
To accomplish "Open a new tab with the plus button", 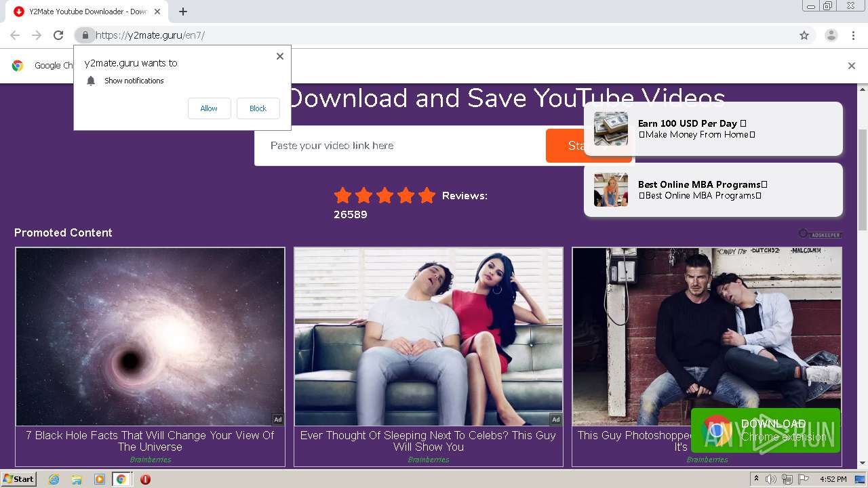I will [183, 12].
